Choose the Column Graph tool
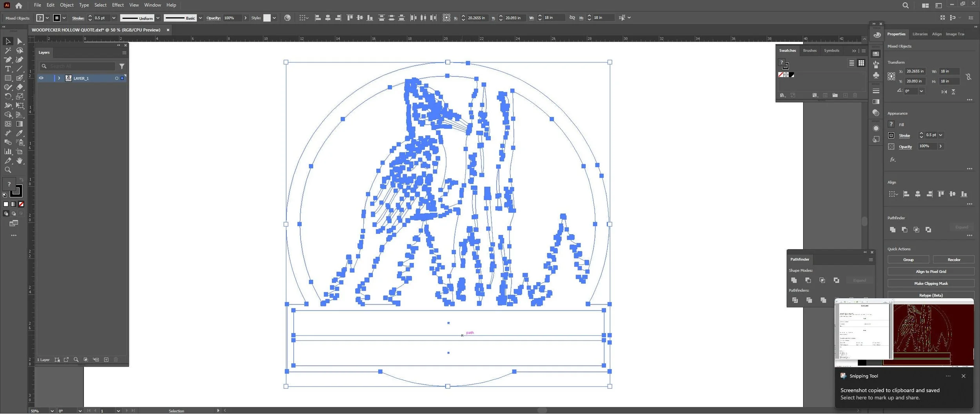 (8, 151)
